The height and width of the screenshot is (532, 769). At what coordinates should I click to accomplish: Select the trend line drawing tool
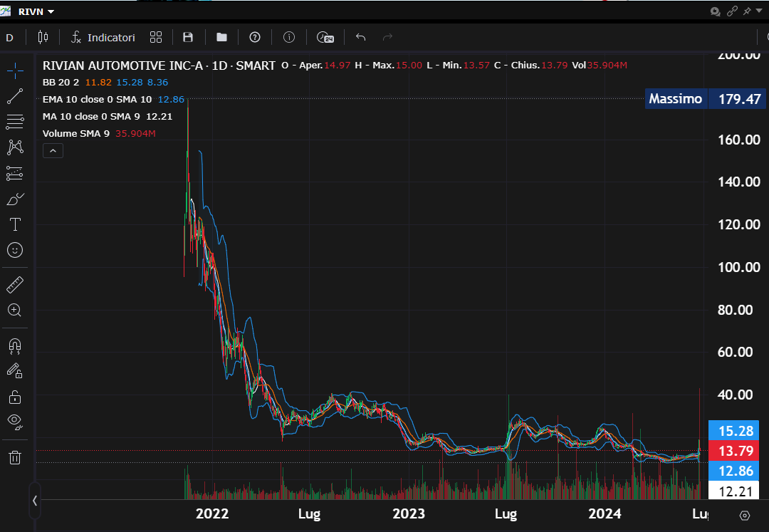[x=15, y=96]
